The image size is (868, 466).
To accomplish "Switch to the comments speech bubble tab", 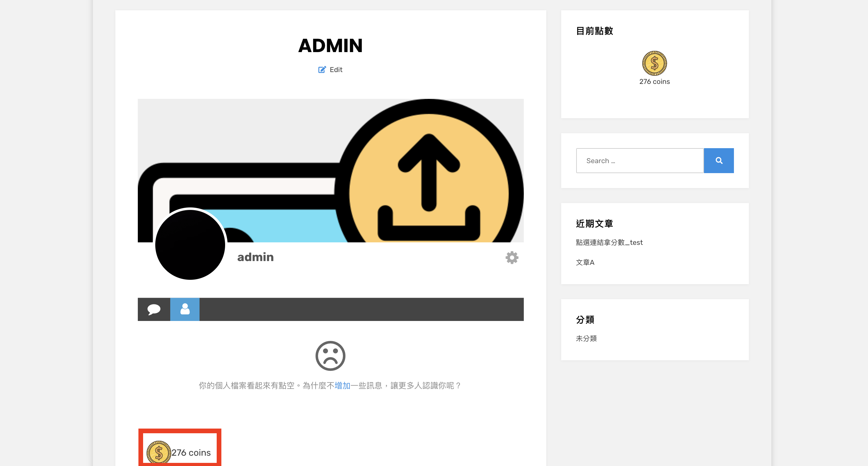I will [x=154, y=309].
